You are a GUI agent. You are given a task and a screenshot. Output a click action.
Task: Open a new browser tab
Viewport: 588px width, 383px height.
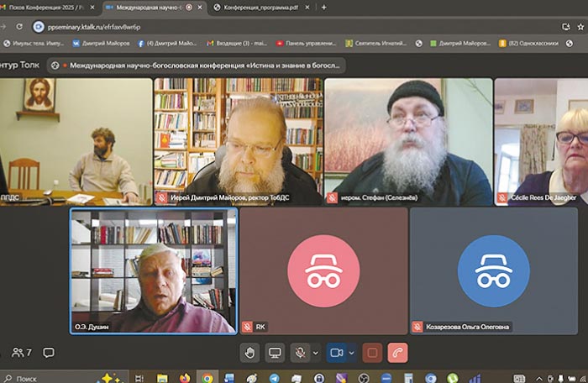[324, 7]
